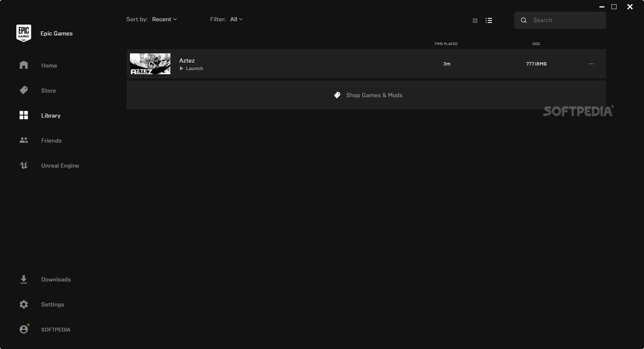Image resolution: width=644 pixels, height=349 pixels.
Task: Click the Launch link under Aztez
Action: coord(195,68)
